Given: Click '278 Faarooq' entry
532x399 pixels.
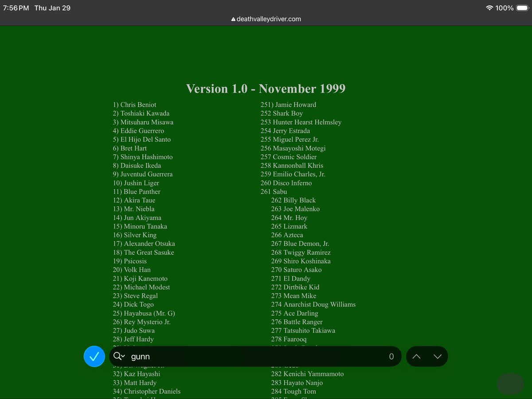Looking at the screenshot, I should (x=289, y=339).
